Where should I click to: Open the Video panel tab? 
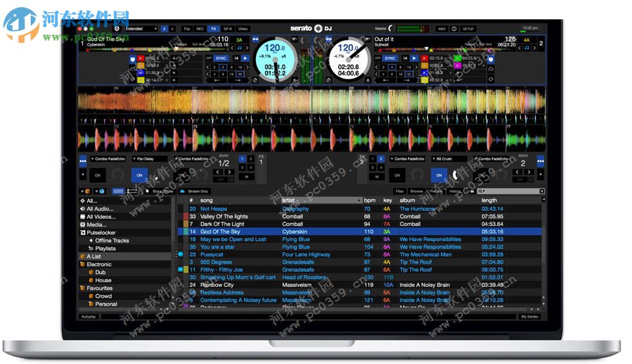point(243,29)
